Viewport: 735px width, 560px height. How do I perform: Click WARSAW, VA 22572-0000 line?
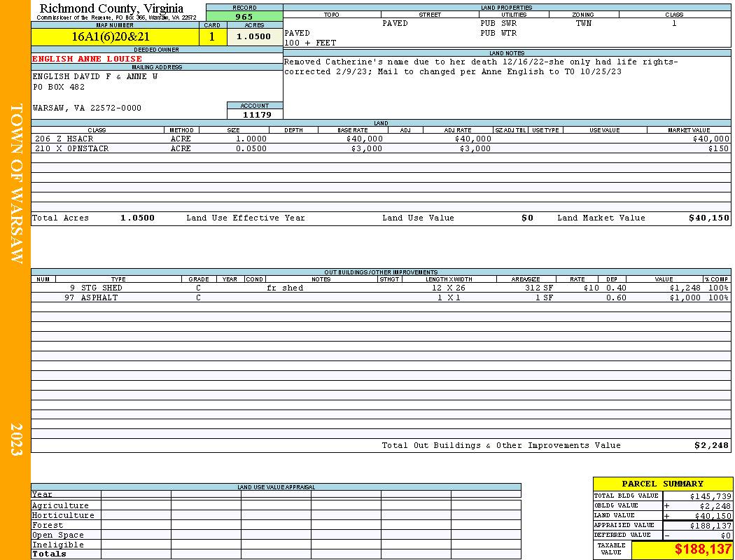click(x=87, y=108)
